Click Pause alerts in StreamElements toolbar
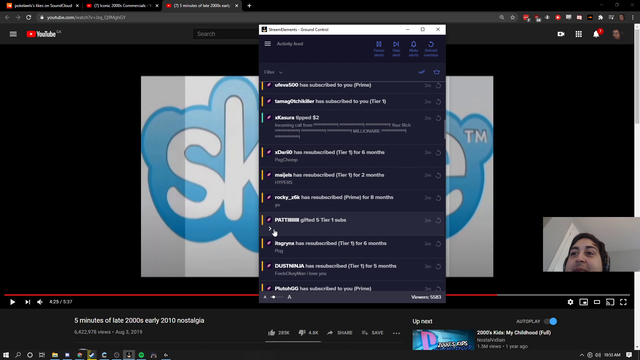Screen dimensions: 640x360 click(x=379, y=48)
